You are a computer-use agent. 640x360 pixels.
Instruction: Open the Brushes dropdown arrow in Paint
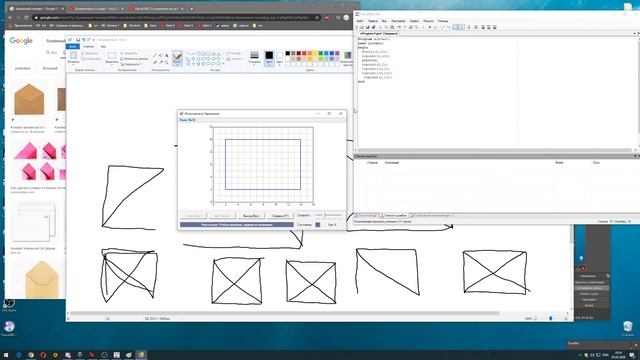point(177,64)
